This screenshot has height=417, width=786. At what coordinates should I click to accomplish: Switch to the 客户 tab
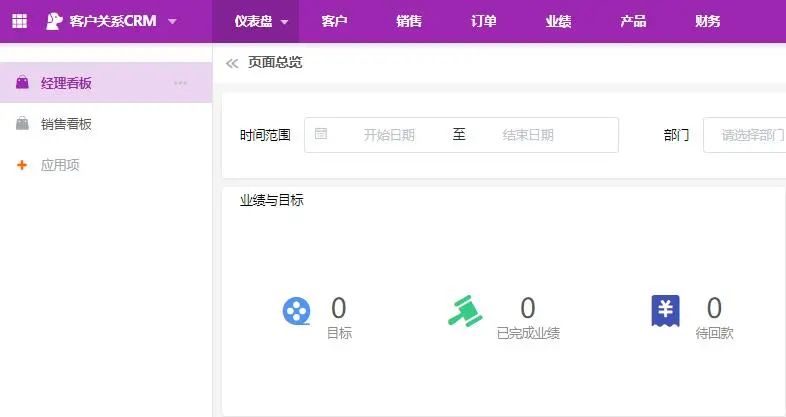334,21
